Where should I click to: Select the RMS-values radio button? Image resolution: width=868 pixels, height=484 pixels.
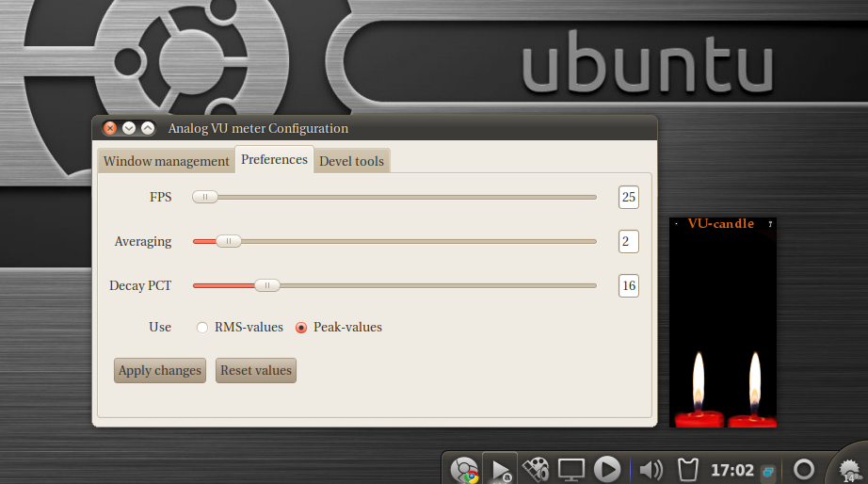[x=202, y=328]
